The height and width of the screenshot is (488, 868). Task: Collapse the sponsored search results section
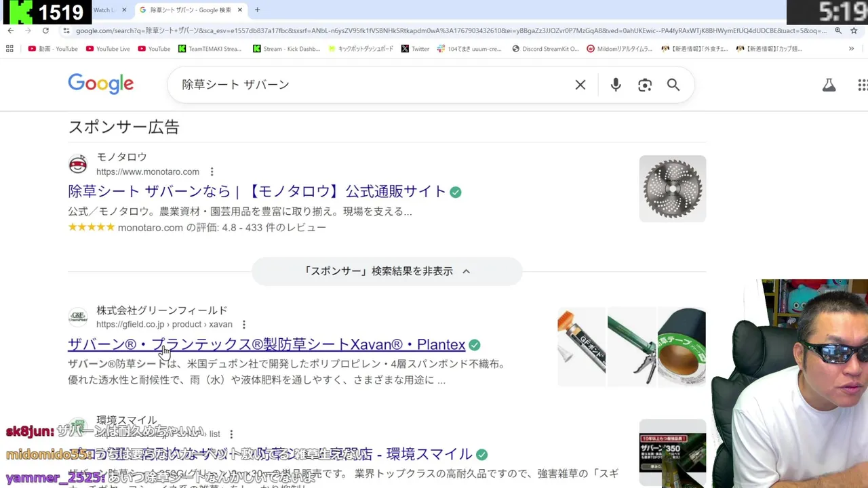tap(387, 271)
